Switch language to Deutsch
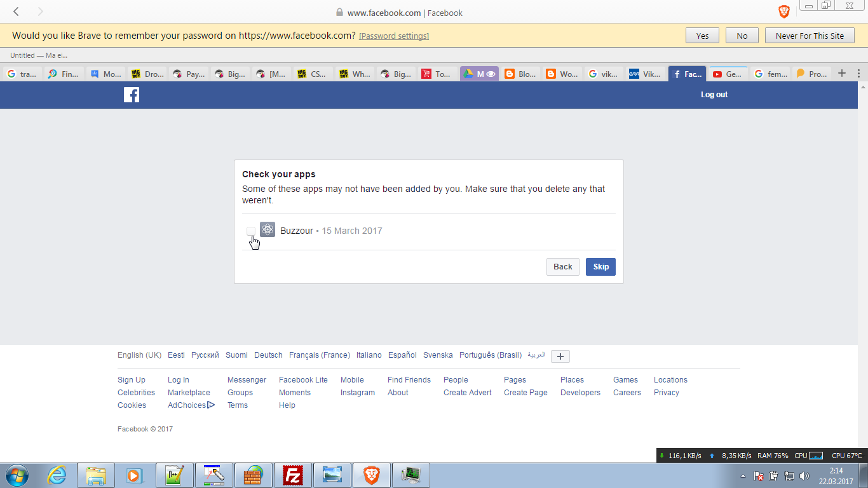This screenshot has width=868, height=488. coord(268,355)
